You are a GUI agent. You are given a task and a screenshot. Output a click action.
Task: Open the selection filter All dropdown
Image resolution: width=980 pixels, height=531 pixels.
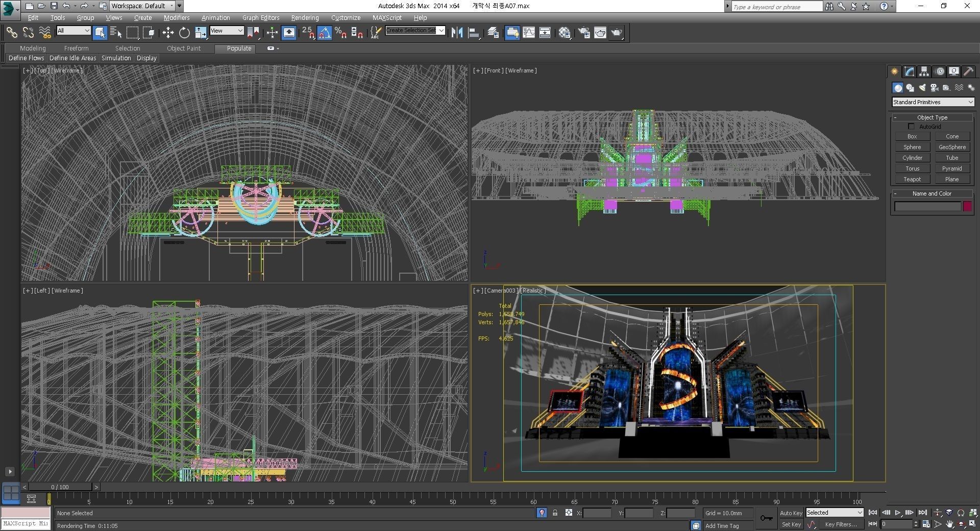pos(73,31)
